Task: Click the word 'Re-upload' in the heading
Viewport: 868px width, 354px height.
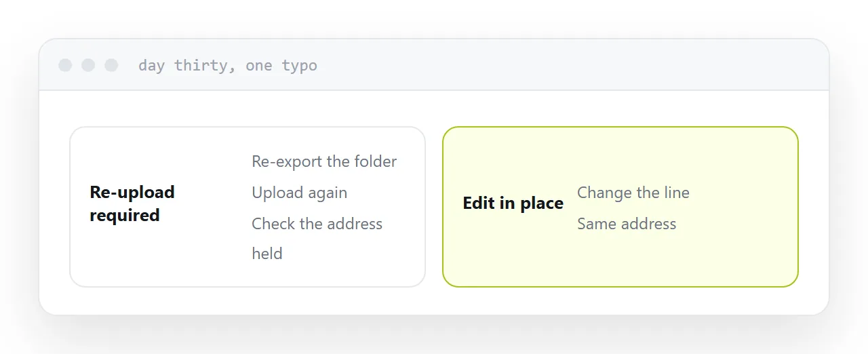Action: point(132,193)
